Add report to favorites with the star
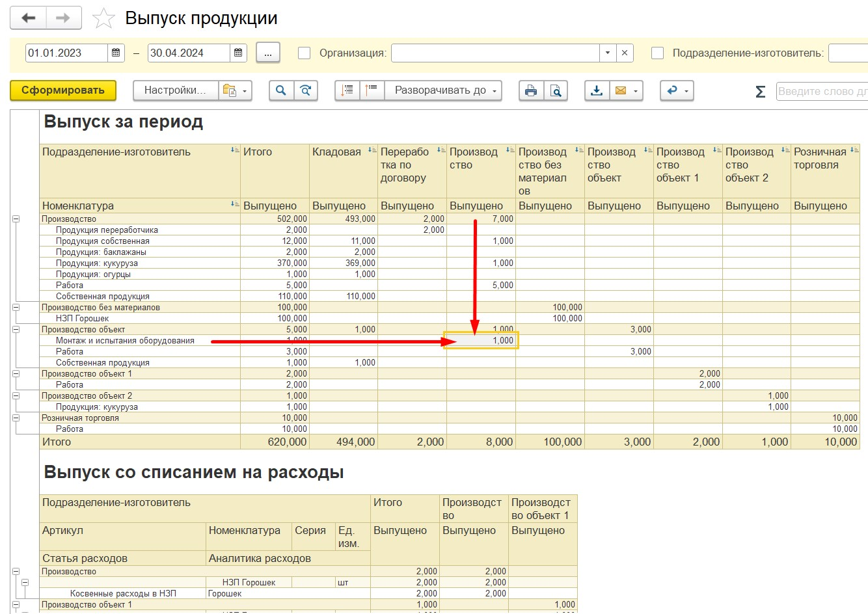 pyautogui.click(x=103, y=19)
